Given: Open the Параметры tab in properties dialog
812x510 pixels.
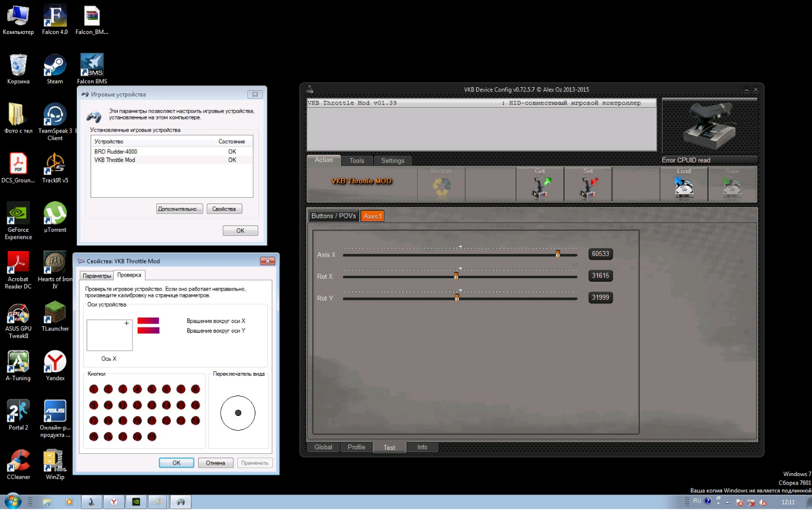Looking at the screenshot, I should click(97, 276).
